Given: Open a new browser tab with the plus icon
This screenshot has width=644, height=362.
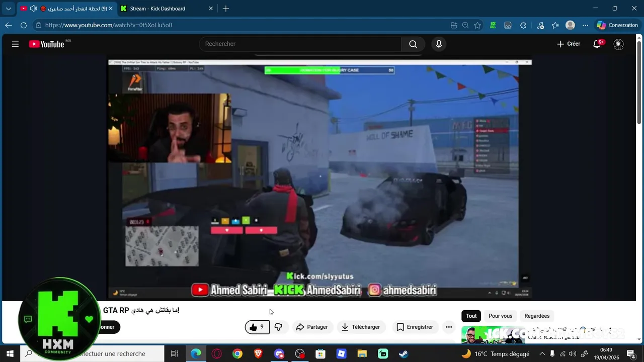Looking at the screenshot, I should pos(226,9).
